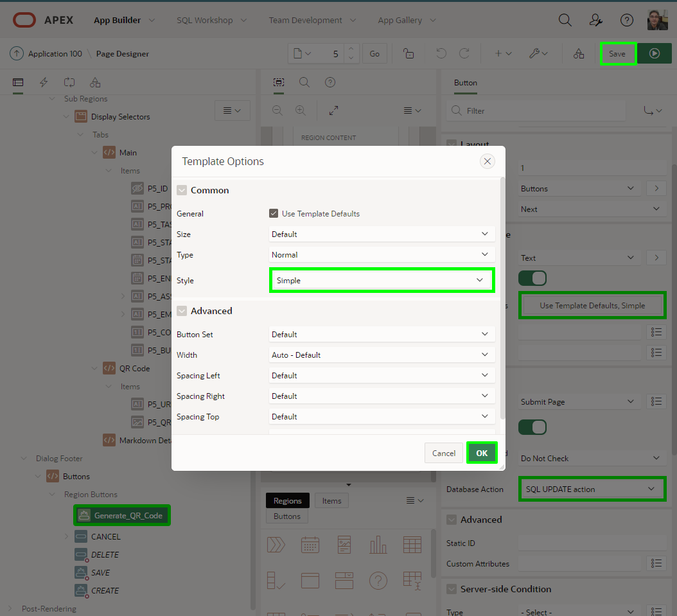The width and height of the screenshot is (677, 616).
Task: Select Generate_QR_Code in the tree
Action: 128,516
